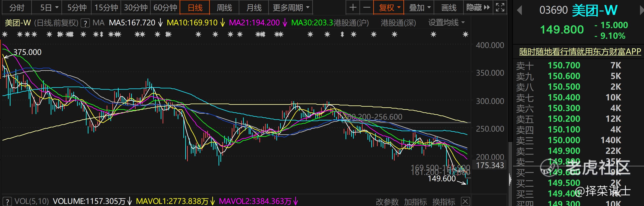
Task: Click the 换指标 change indicator button
Action: [x=444, y=202]
